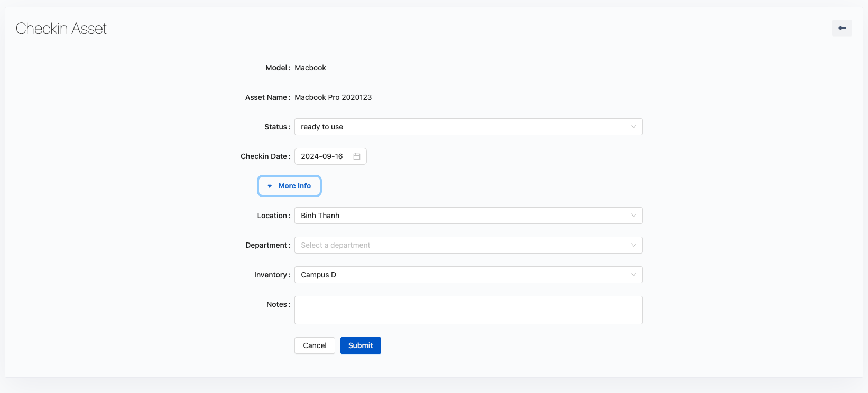Collapse the More Info section
This screenshot has height=393, width=868.
(289, 186)
